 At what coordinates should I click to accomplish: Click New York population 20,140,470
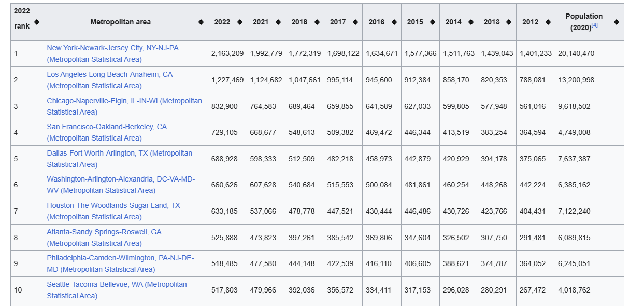tap(576, 53)
